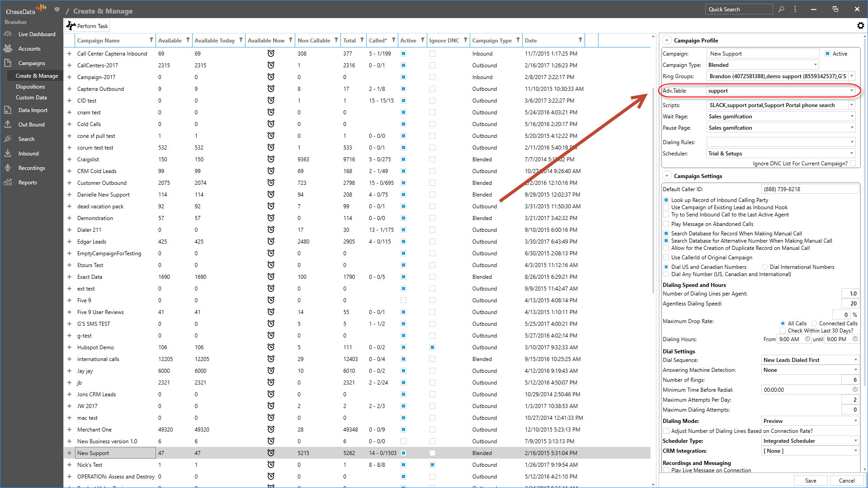Open the settings gear icon
Screen dimensions: 868x488
[x=860, y=26]
